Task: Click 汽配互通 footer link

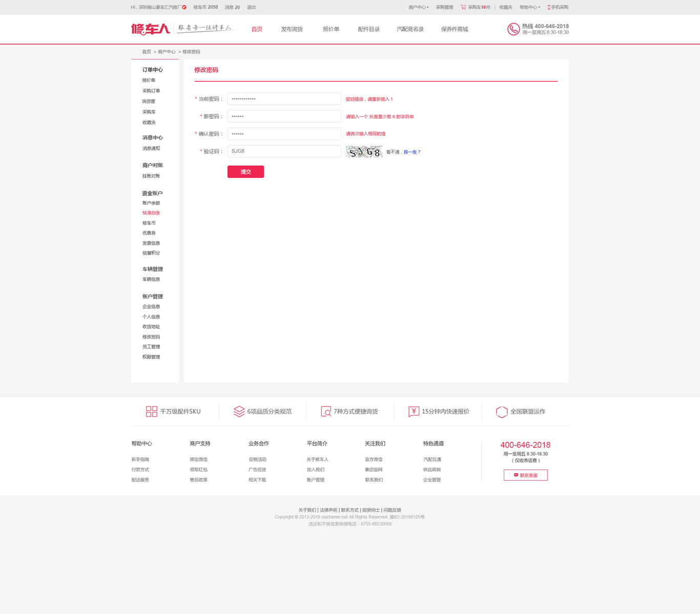Action: (x=432, y=460)
